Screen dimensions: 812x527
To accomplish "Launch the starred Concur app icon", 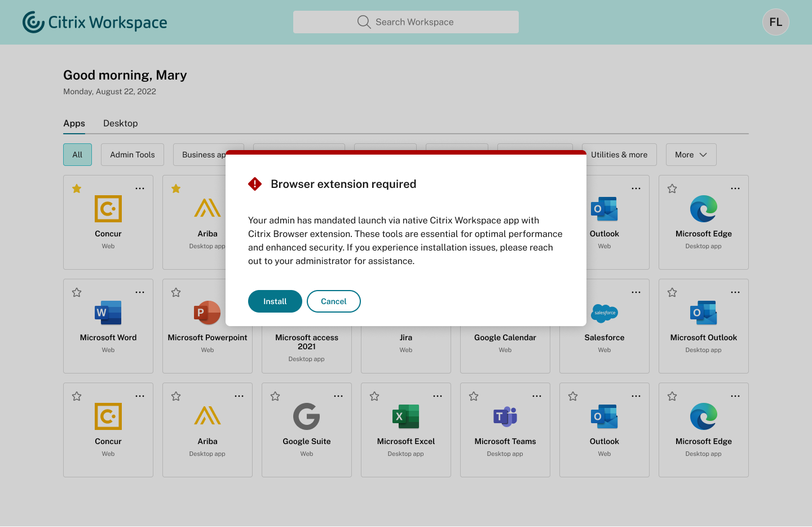I will pyautogui.click(x=108, y=209).
